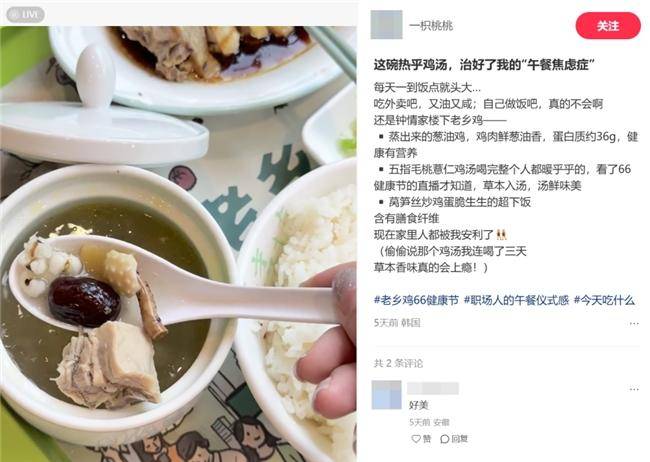Click the 共 2 条评论 comment count

[398, 364]
